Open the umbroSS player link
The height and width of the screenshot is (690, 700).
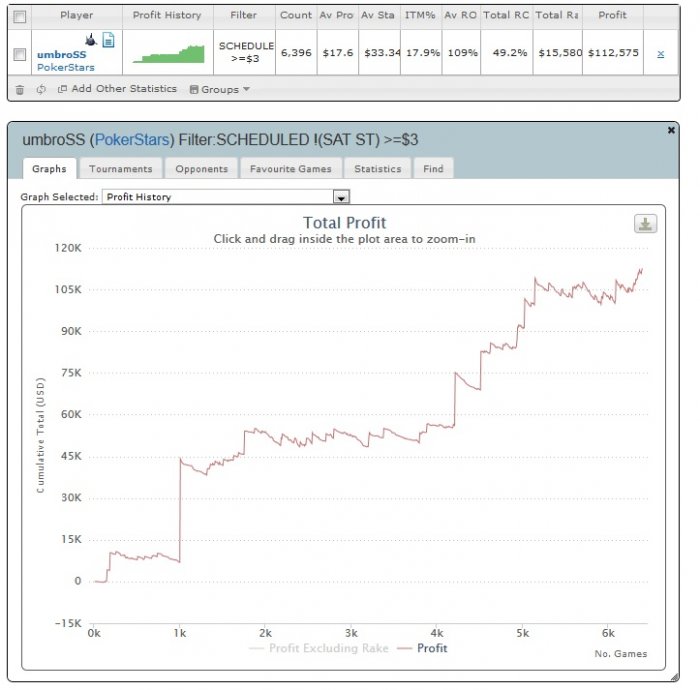point(62,55)
